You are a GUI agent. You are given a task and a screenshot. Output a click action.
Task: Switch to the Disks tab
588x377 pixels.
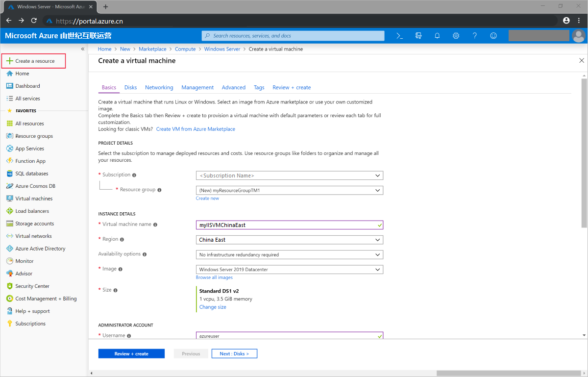click(130, 87)
